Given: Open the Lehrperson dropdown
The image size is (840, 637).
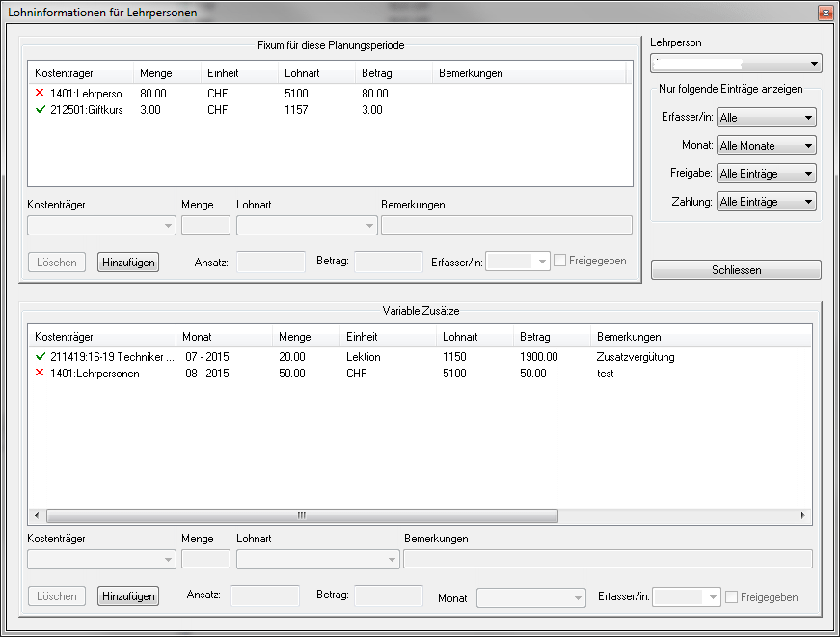Looking at the screenshot, I should [x=736, y=65].
